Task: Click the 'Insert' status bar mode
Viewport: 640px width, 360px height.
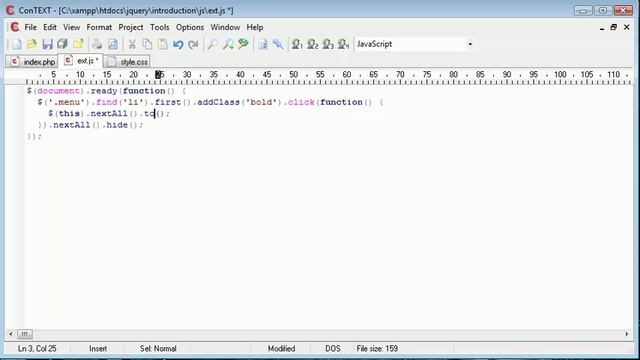Action: coord(98,349)
